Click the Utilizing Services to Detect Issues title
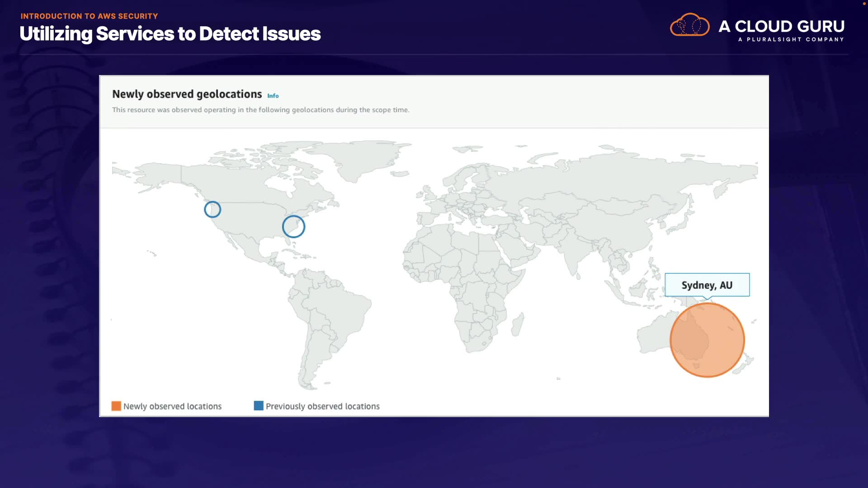 [170, 34]
